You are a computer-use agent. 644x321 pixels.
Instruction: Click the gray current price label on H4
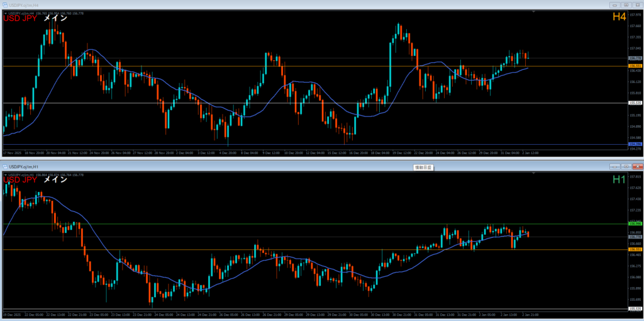pyautogui.click(x=635, y=58)
